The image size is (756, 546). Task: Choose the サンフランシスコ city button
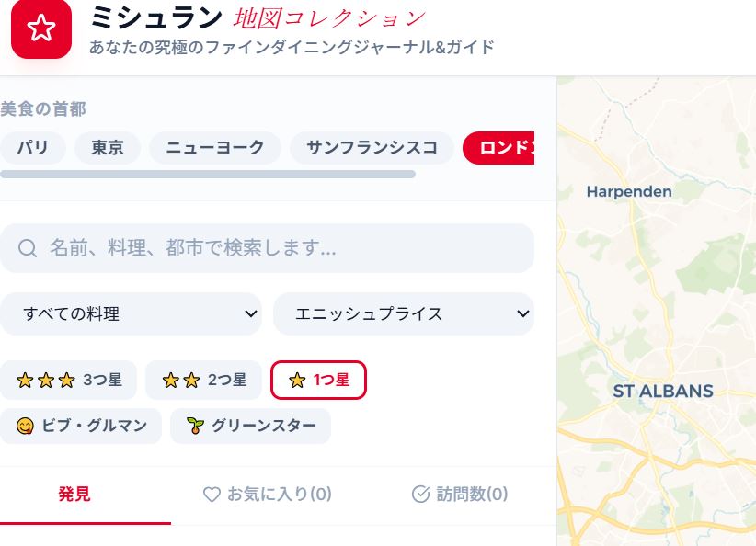372,147
